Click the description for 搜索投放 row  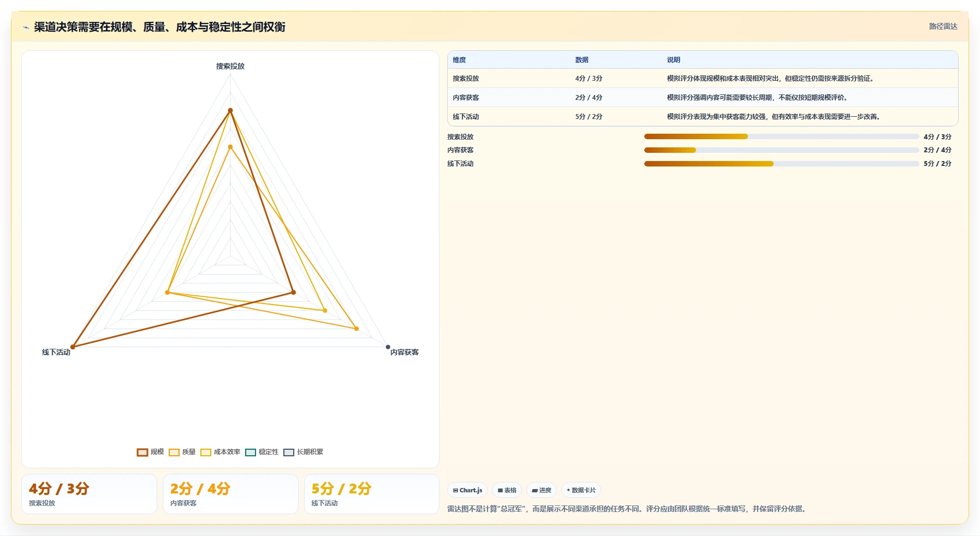pos(771,79)
